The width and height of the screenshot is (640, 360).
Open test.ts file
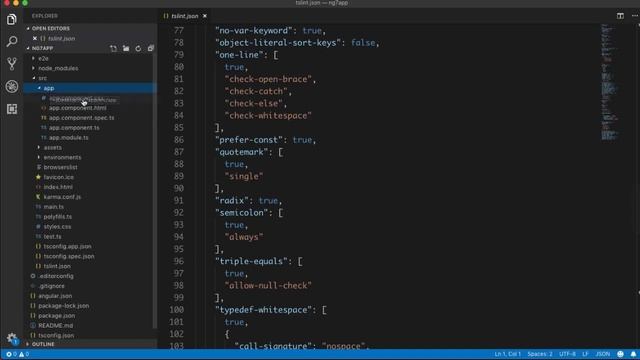[x=52, y=236]
